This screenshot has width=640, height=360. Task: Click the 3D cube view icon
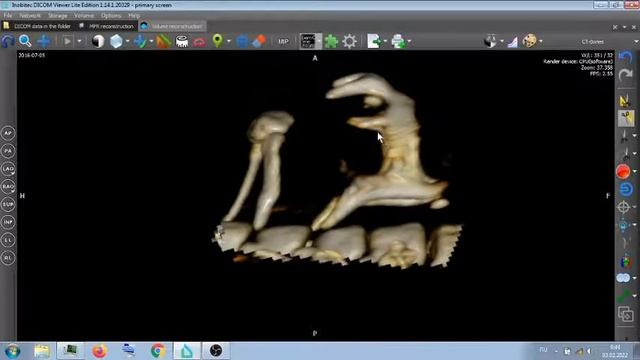[116, 41]
